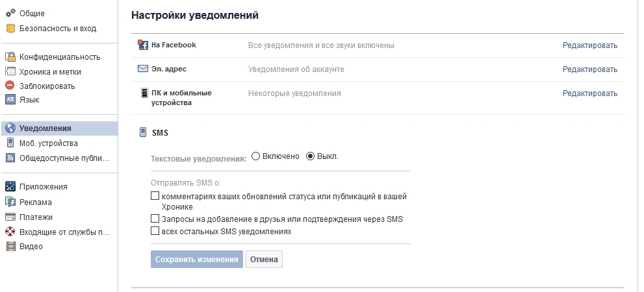This screenshot has width=644, height=292.
Task: Check the комментариях ваших обновлений статуса checkbox
Action: click(x=155, y=195)
